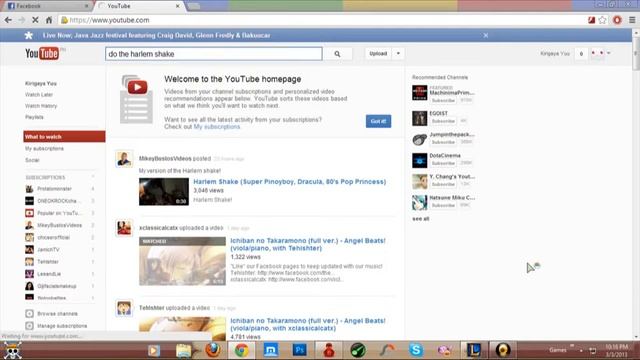The height and width of the screenshot is (360, 640).
Task: Open Playlists in sidebar
Action: [34, 117]
